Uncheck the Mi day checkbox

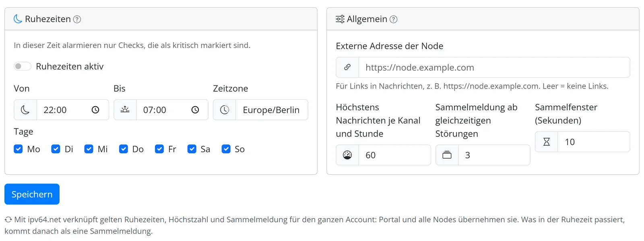coord(89,149)
